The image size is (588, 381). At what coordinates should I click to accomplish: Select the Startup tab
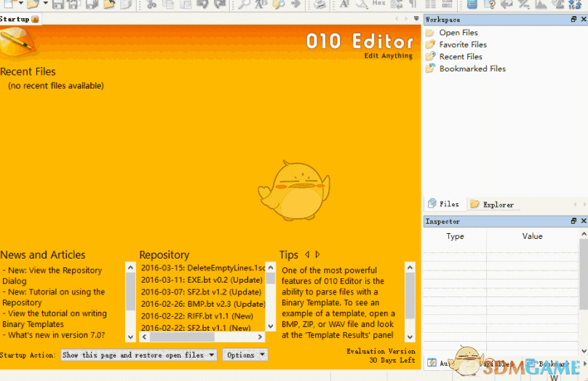pos(20,19)
